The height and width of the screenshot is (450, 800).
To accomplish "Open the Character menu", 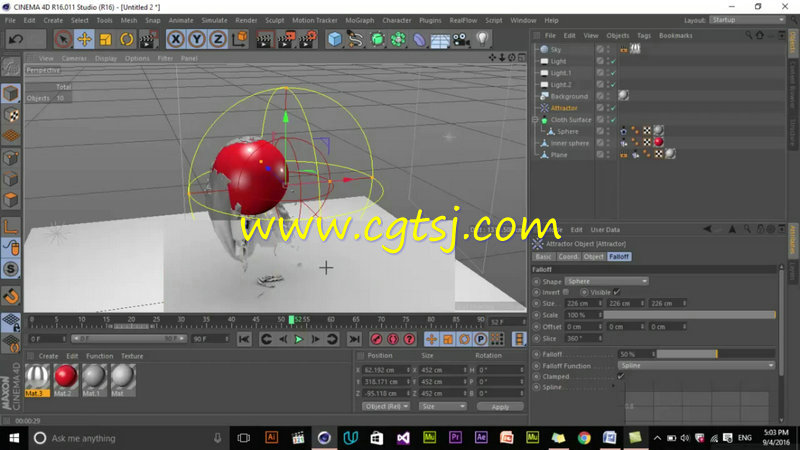I will [396, 20].
